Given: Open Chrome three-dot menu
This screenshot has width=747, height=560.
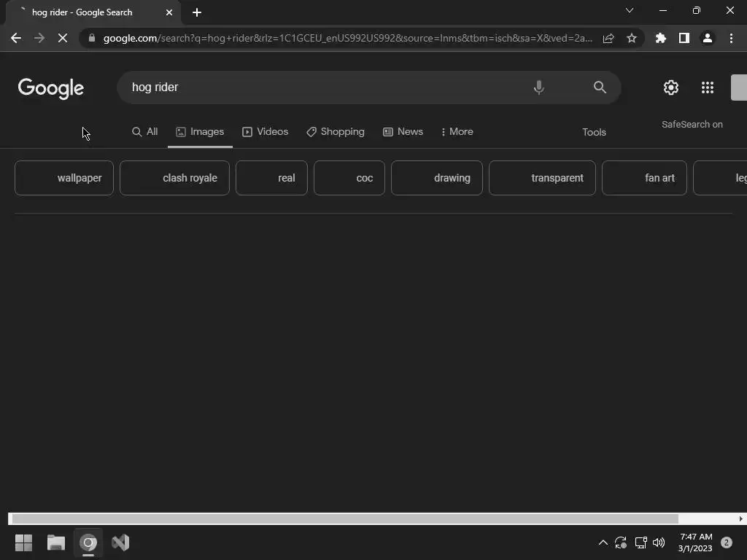Looking at the screenshot, I should point(731,38).
